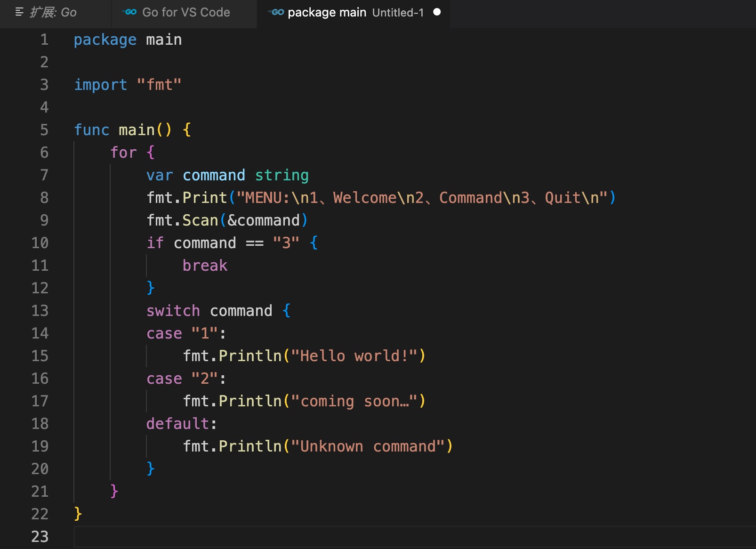Open the Go for VS Code tab
Screen dimensions: 756x549
point(186,13)
